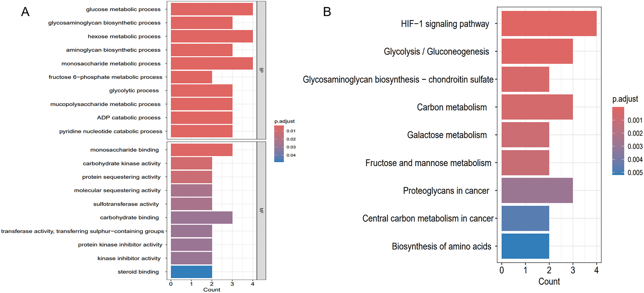Click the panel B Count axis title
The height and width of the screenshot is (293, 644).
549,281
